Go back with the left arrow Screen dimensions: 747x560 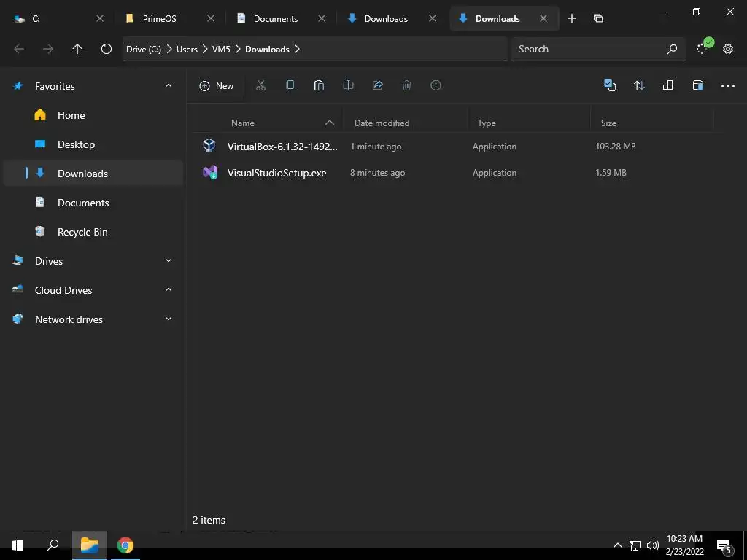pos(19,49)
